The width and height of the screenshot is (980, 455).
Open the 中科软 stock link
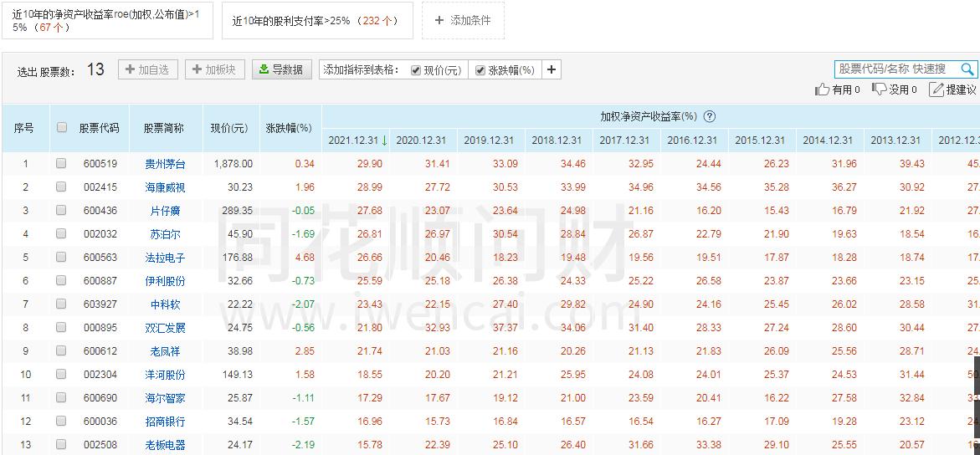pyautogui.click(x=165, y=304)
